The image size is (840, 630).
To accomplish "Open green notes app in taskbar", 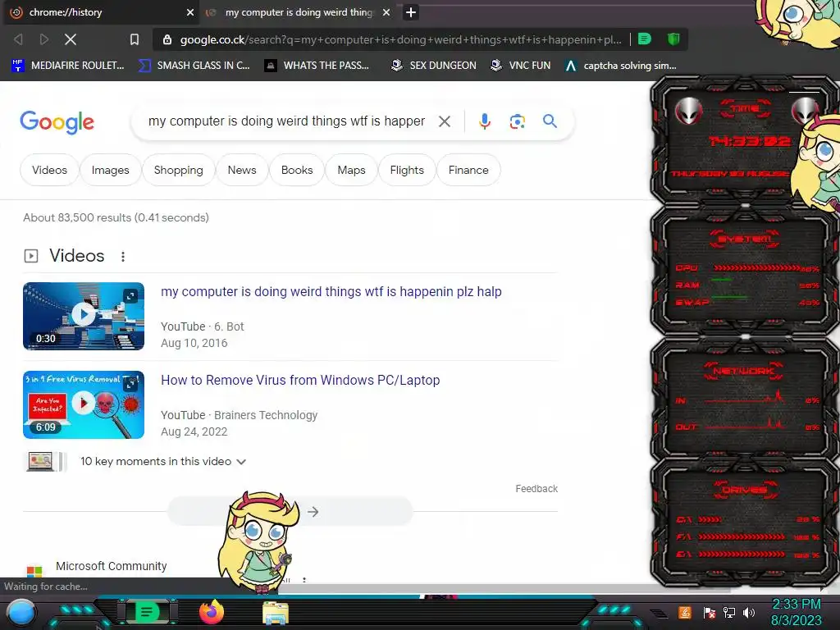I will 147,612.
